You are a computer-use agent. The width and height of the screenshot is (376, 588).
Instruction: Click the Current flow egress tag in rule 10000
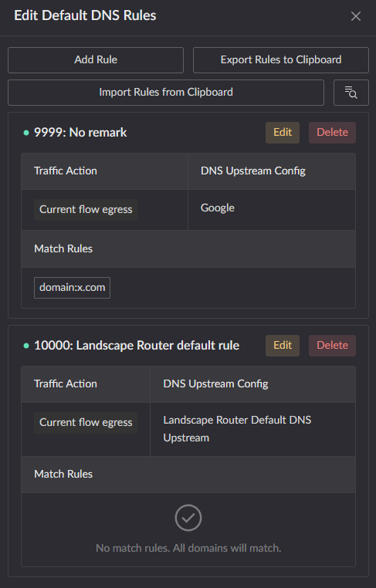(x=86, y=423)
